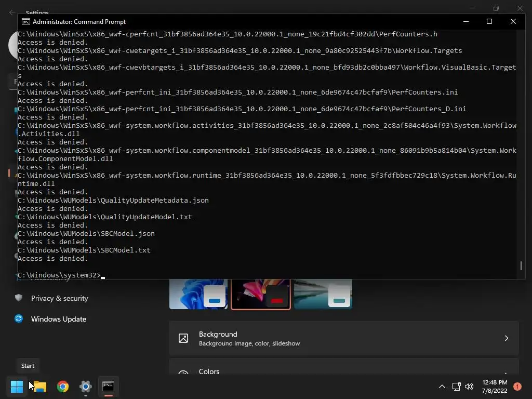The width and height of the screenshot is (532, 399).
Task: Click the QualityUpdateMetadata.json path line
Action: 113,200
